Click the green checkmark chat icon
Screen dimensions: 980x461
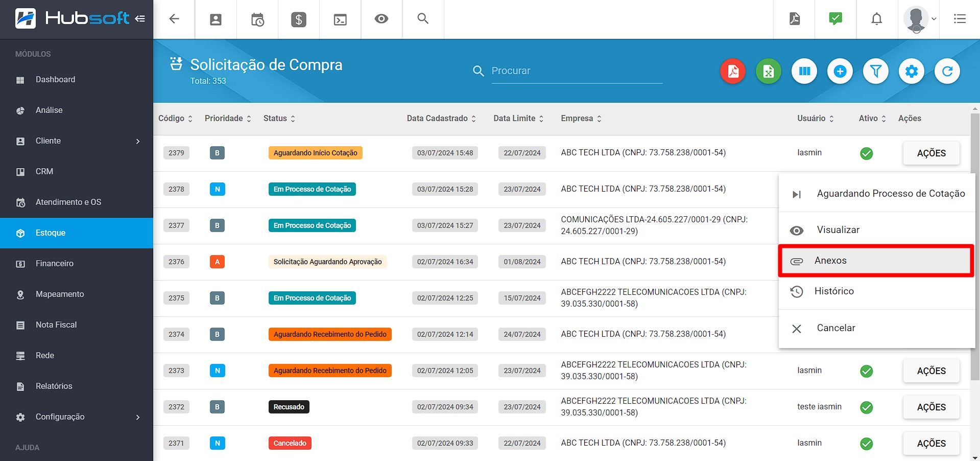pos(835,19)
